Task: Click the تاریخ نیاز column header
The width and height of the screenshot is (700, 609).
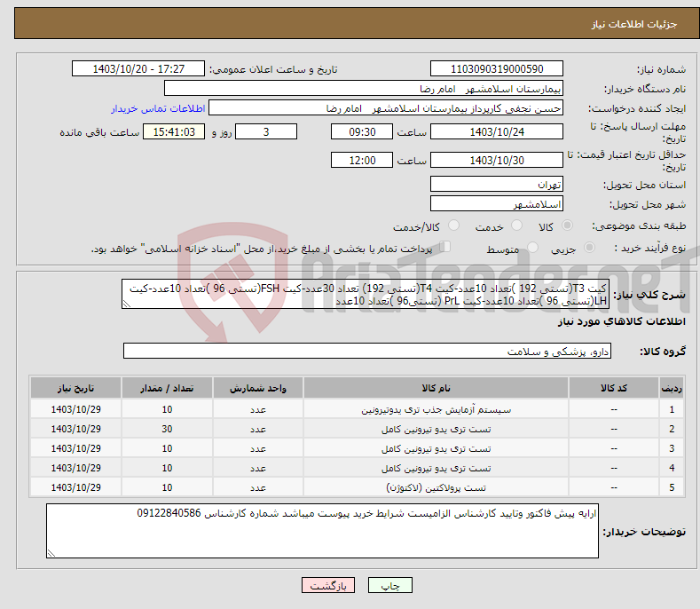Action: point(76,388)
